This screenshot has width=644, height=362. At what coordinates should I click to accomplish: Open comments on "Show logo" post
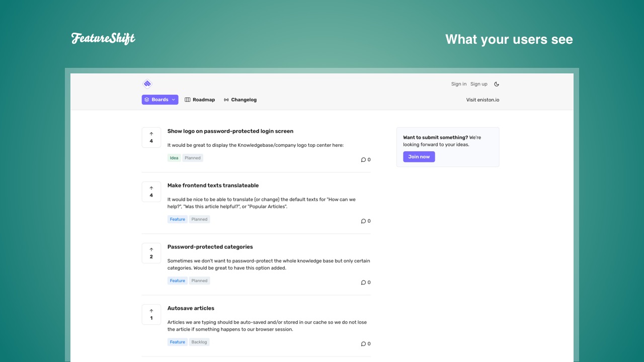pos(366,160)
